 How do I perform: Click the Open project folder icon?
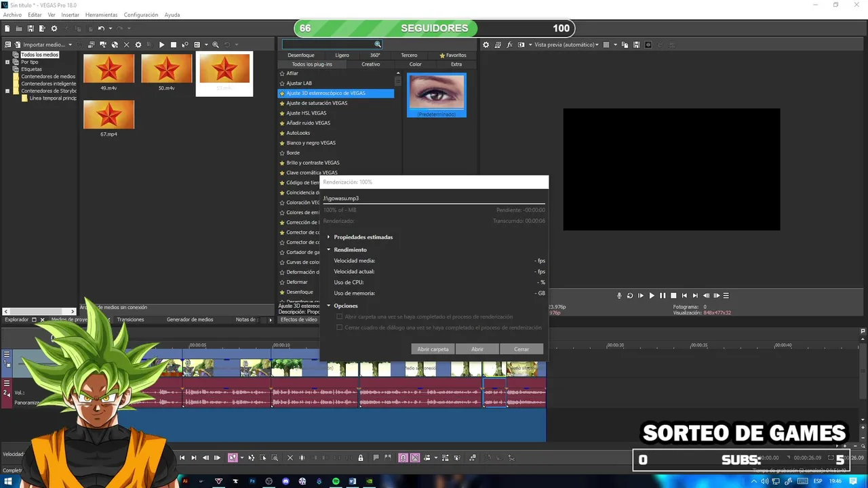tap(19, 28)
